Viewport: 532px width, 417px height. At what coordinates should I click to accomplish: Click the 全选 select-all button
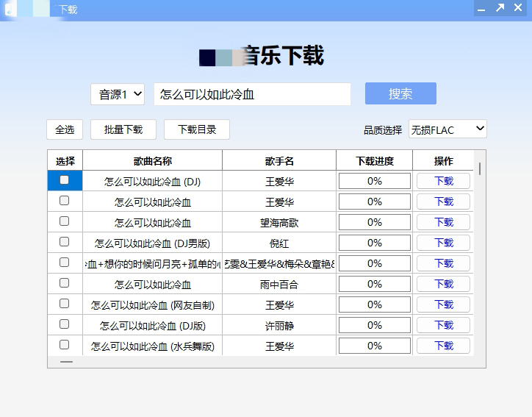65,129
